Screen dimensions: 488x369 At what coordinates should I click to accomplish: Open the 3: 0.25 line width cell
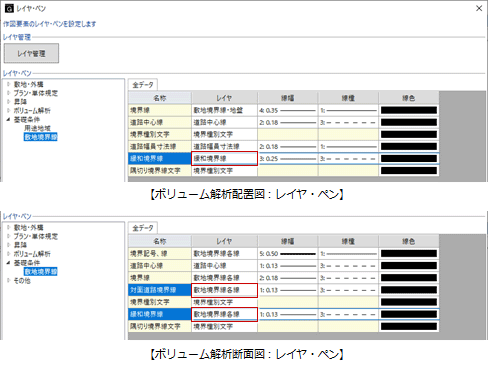288,159
